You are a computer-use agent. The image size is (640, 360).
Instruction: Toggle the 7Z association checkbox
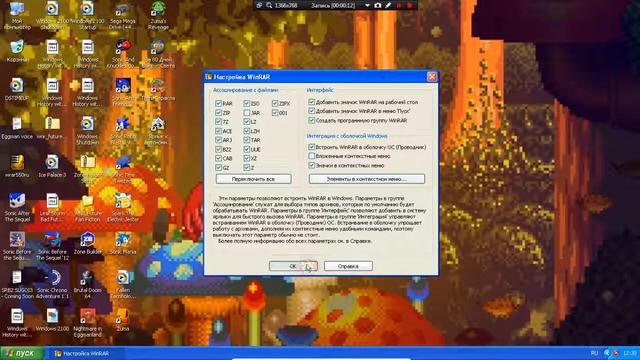(x=218, y=122)
